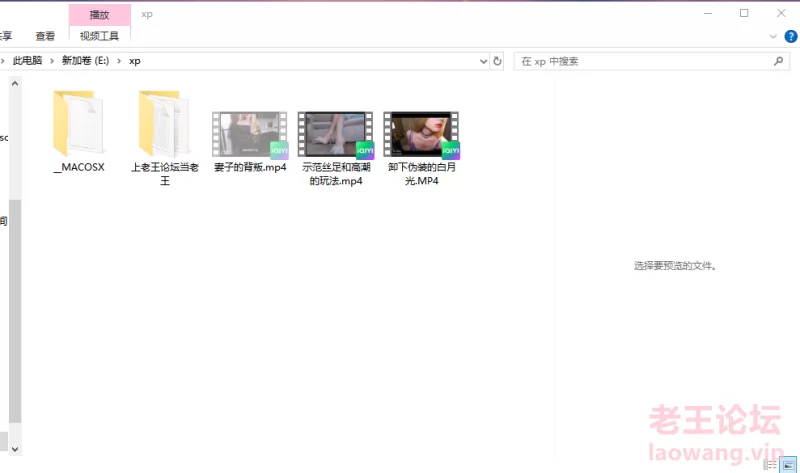Open the 共享 ribbon tab
800x473 pixels.
5,36
